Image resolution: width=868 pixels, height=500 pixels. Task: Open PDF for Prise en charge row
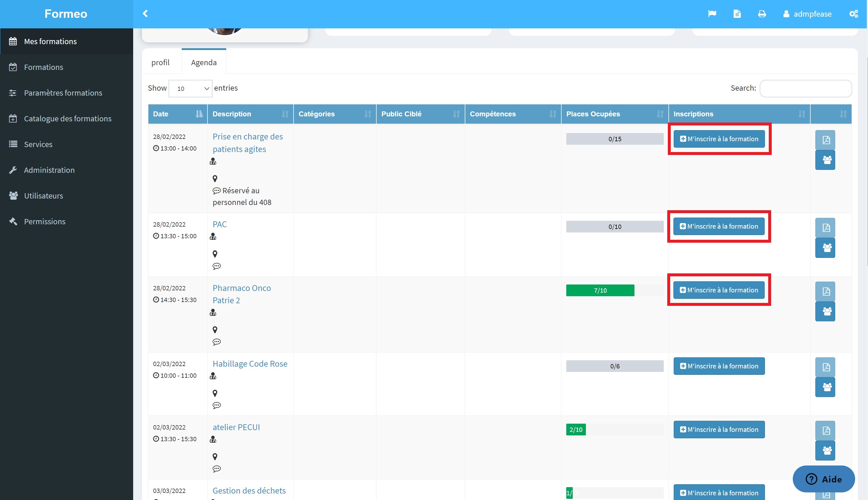coord(825,140)
